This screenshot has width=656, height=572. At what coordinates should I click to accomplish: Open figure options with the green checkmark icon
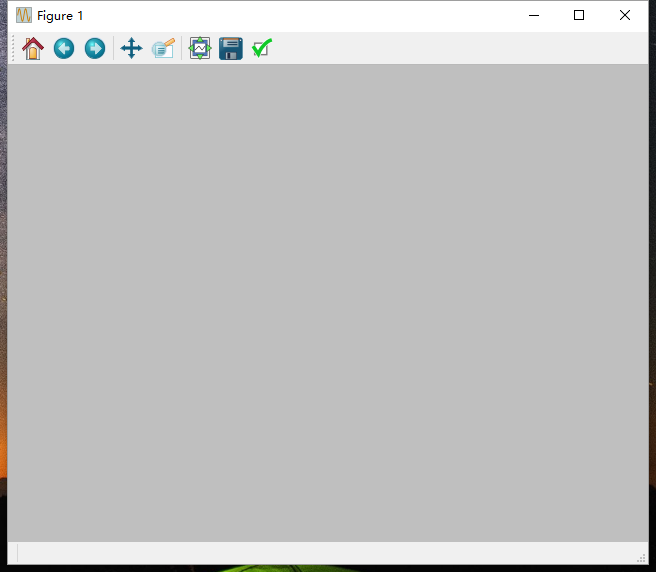pyautogui.click(x=262, y=49)
